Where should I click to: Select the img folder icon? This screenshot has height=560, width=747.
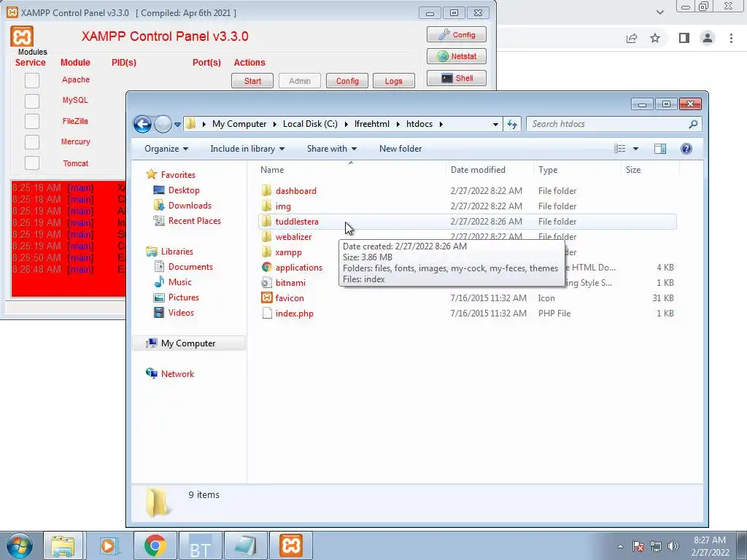click(x=266, y=206)
